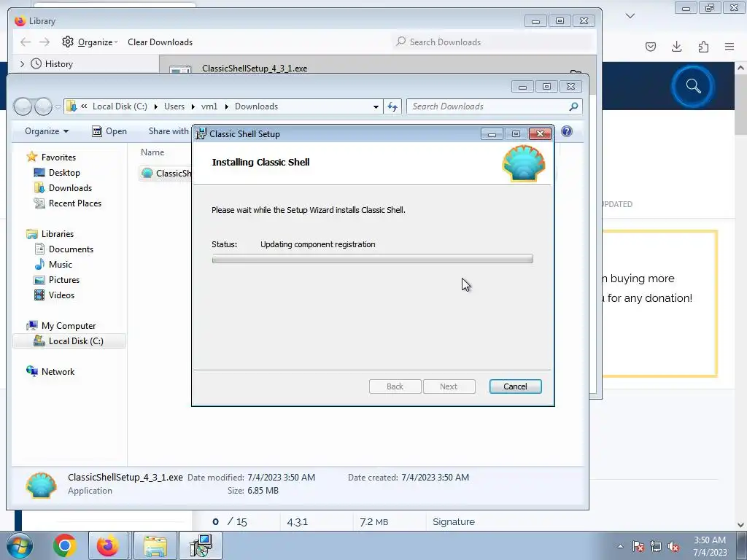Select Local Disk (C:) breadcrumb segment
The width and height of the screenshot is (747, 560).
coord(120,106)
